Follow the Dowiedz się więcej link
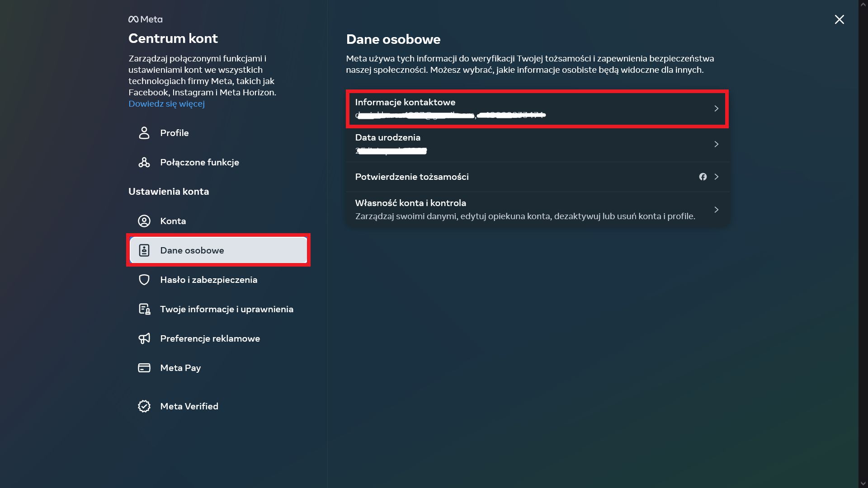The height and width of the screenshot is (488, 868). (x=166, y=103)
